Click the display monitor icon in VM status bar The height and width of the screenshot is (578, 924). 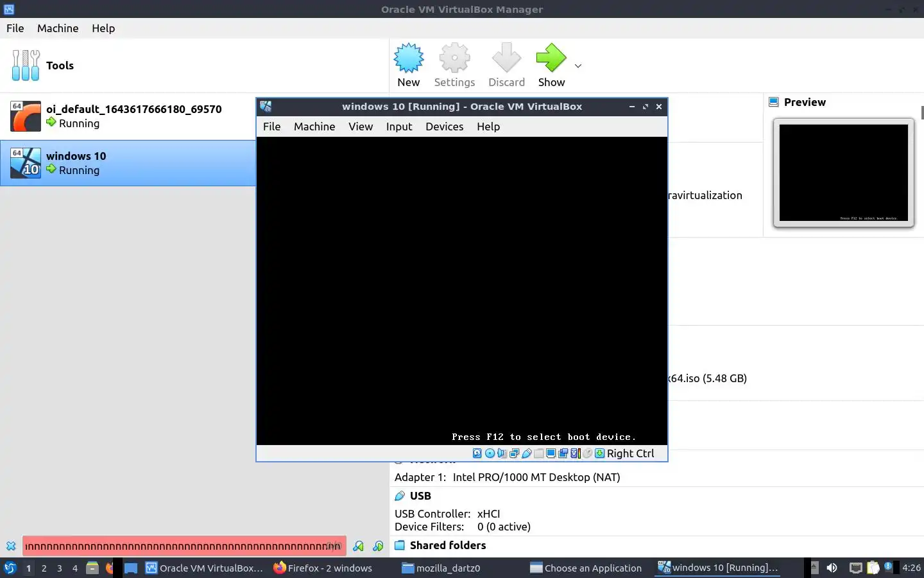(x=551, y=453)
